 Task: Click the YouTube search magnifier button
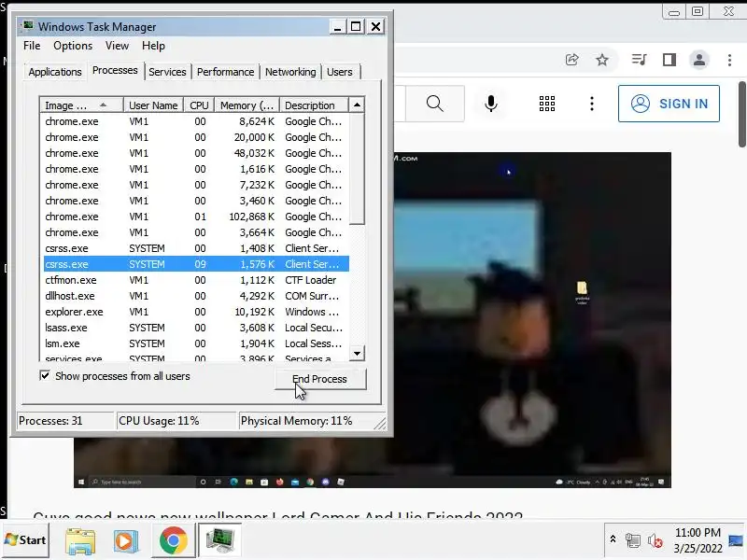[434, 104]
